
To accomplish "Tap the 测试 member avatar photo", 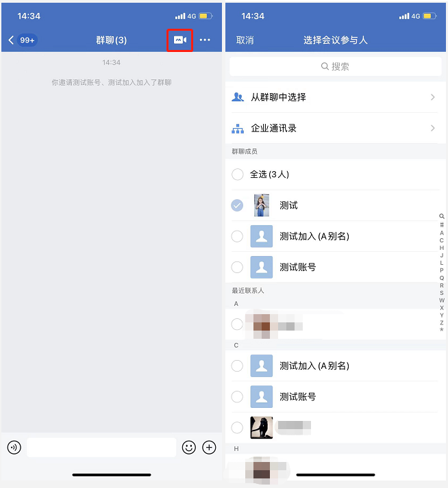I will click(262, 205).
